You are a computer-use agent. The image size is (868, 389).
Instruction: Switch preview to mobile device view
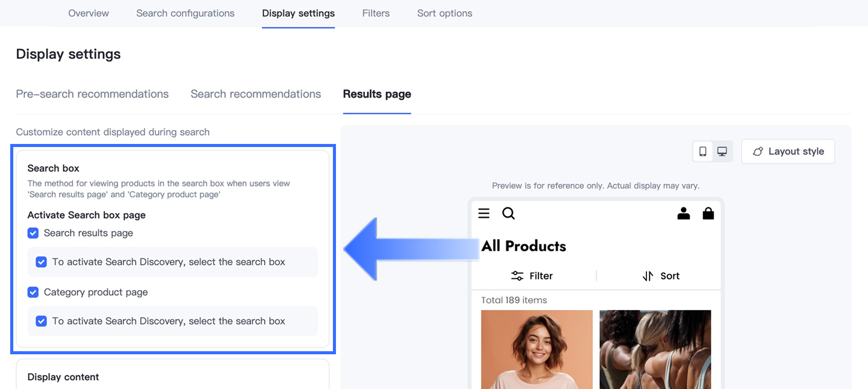pos(703,152)
